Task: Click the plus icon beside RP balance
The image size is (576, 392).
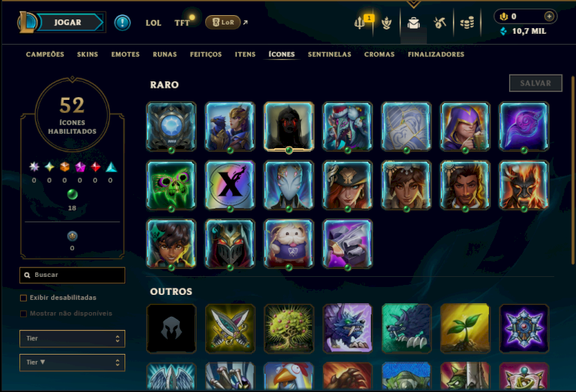Action: click(x=549, y=16)
